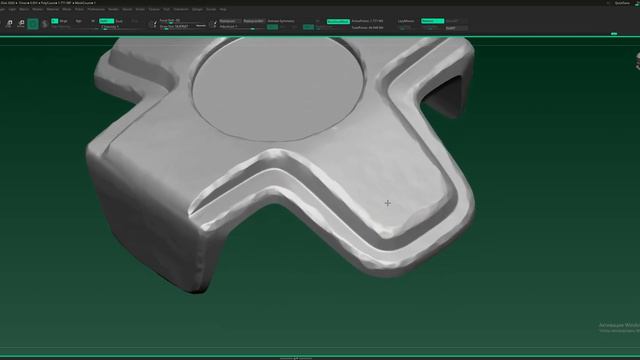Toggle the Rgb paint mode
The image size is (640, 360).
79,21
